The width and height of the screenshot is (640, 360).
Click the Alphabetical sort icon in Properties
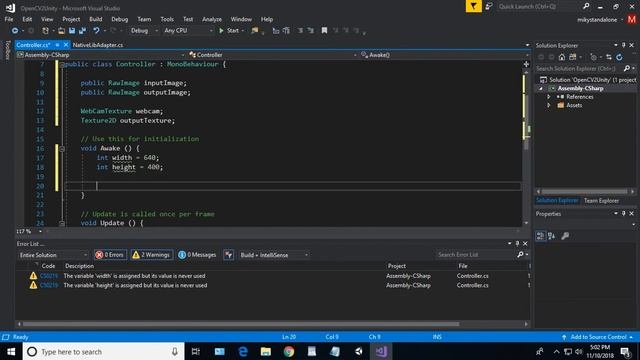pos(551,236)
